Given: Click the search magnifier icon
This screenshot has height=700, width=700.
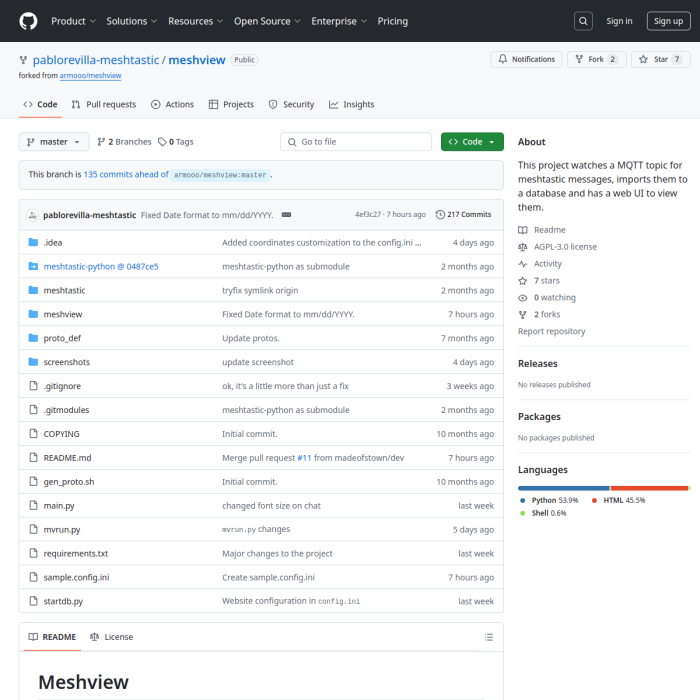Looking at the screenshot, I should coord(584,21).
